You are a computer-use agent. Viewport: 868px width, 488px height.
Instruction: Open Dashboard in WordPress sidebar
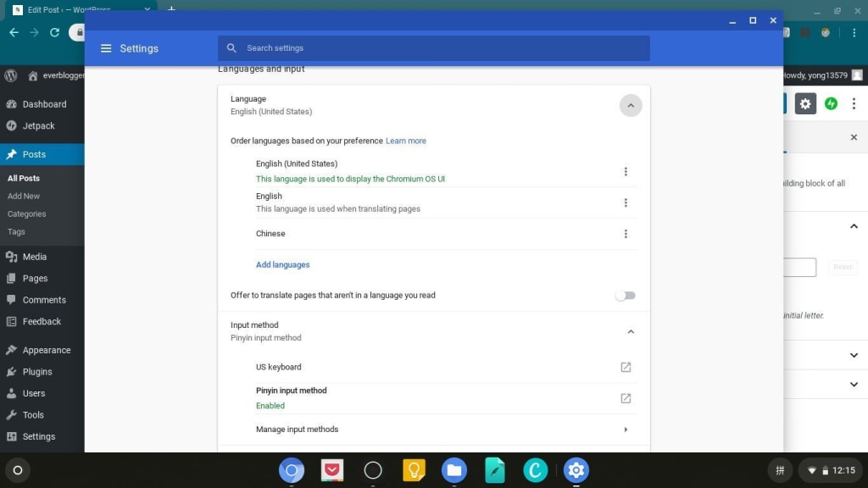tap(42, 104)
